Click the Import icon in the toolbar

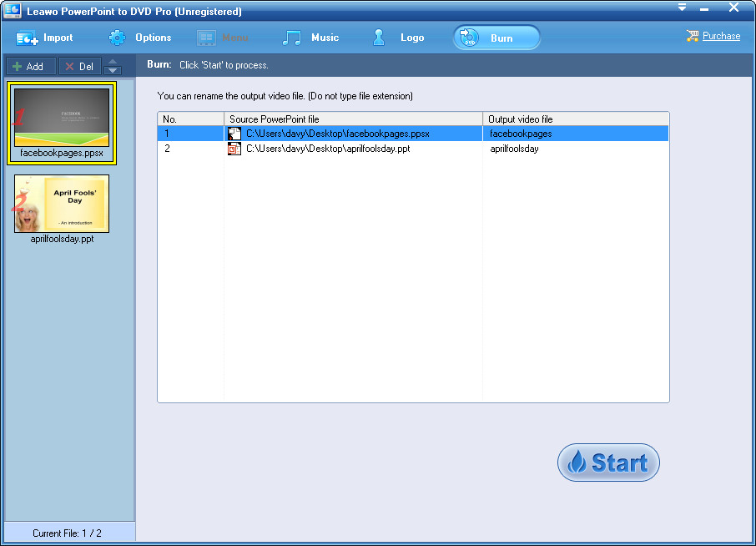[27, 38]
